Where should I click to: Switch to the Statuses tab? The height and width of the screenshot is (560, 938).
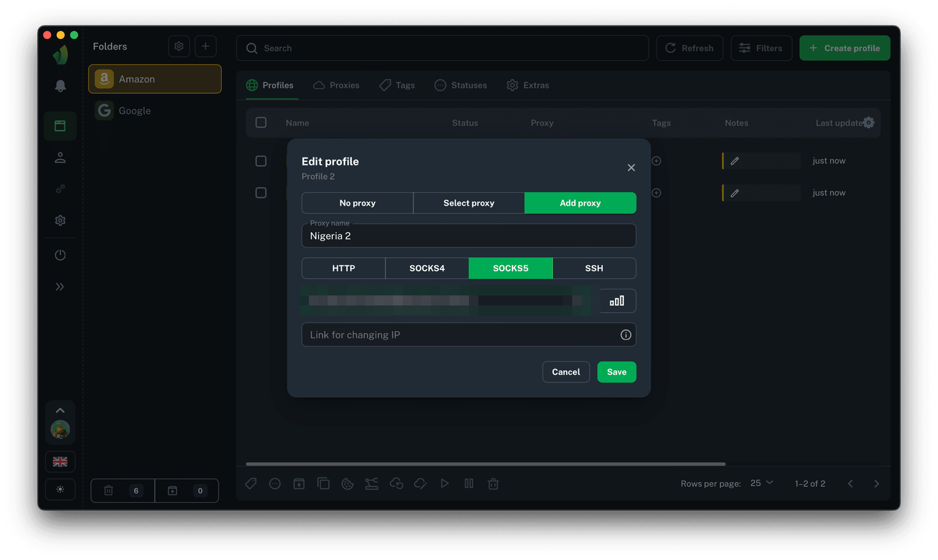click(460, 85)
